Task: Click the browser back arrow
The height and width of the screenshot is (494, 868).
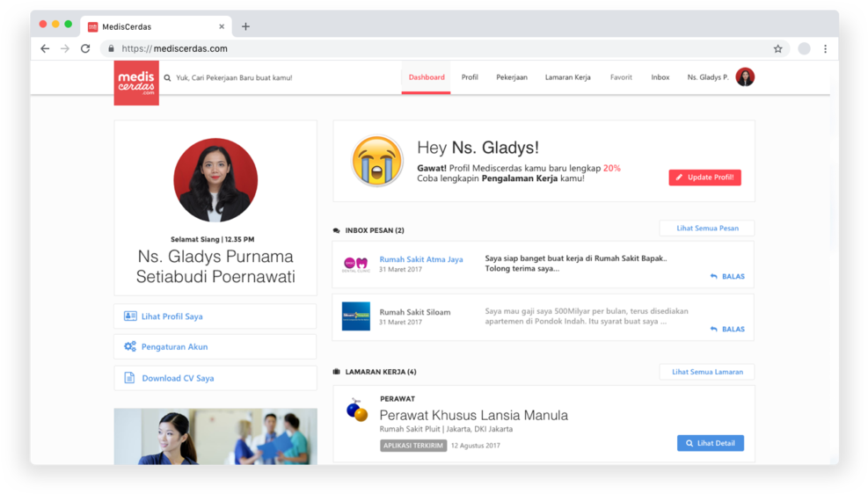Action: (45, 49)
